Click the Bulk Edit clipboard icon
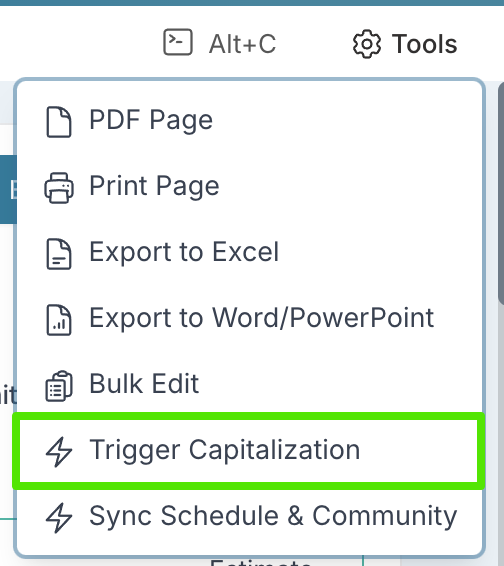Viewport: 504px width, 566px height. pyautogui.click(x=59, y=386)
